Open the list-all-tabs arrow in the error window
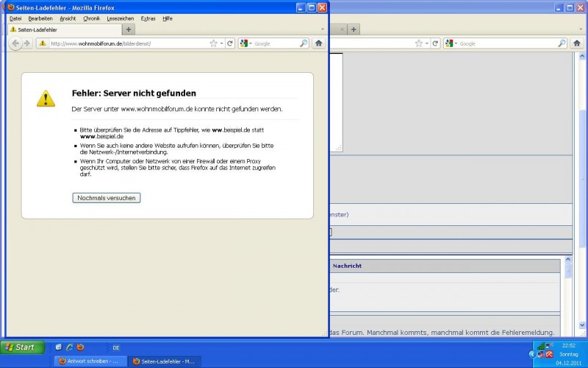Image resolution: width=588 pixels, height=368 pixels. coord(323,29)
